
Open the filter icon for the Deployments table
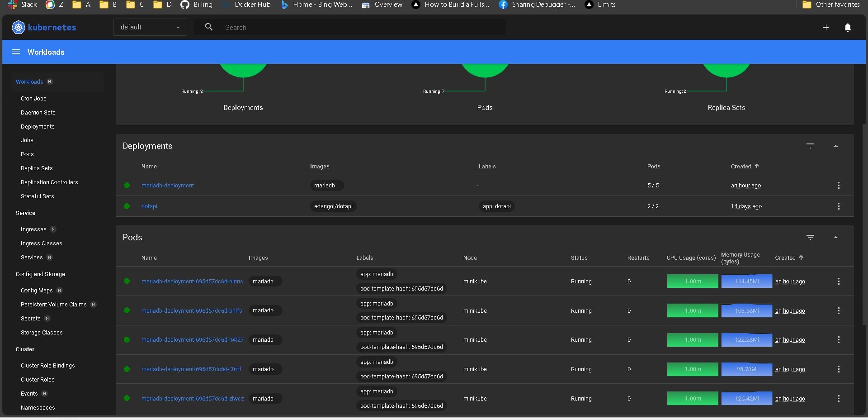pyautogui.click(x=810, y=146)
